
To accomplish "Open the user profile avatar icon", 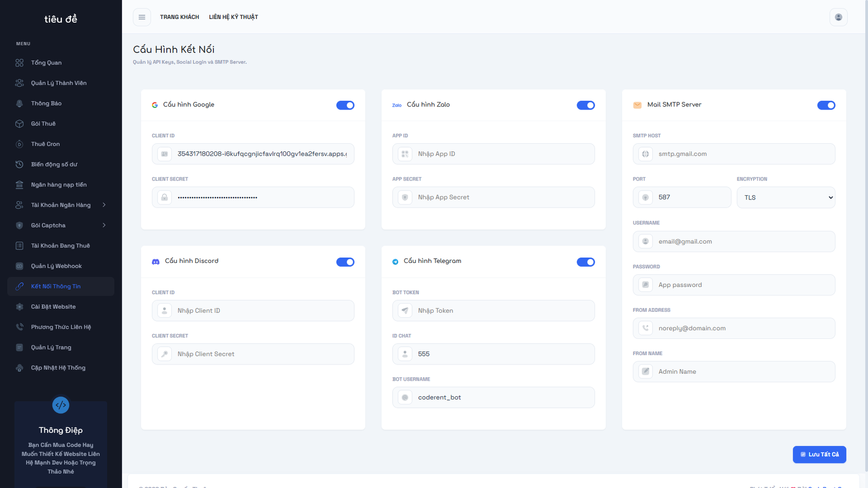I will click(x=838, y=17).
